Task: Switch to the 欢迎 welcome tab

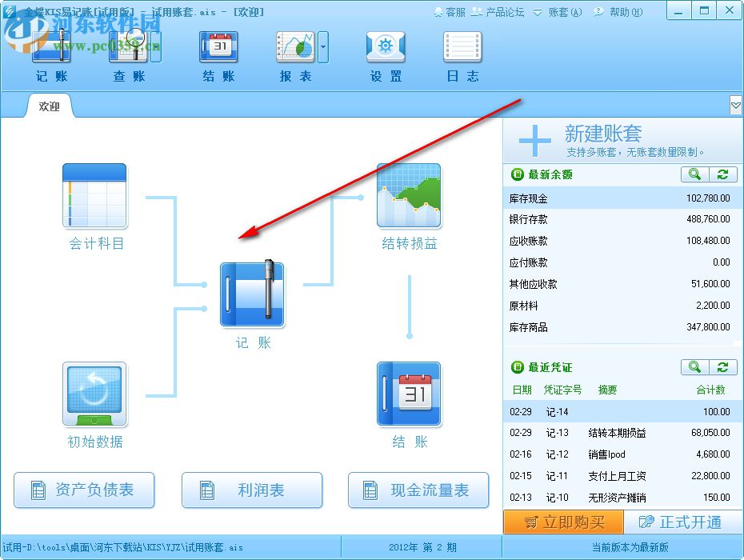Action: click(48, 105)
